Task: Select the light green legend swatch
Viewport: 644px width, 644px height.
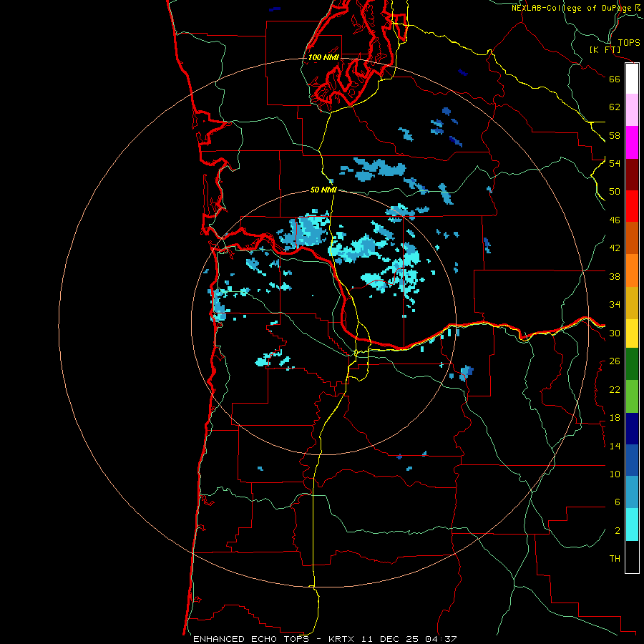Action: click(x=632, y=396)
